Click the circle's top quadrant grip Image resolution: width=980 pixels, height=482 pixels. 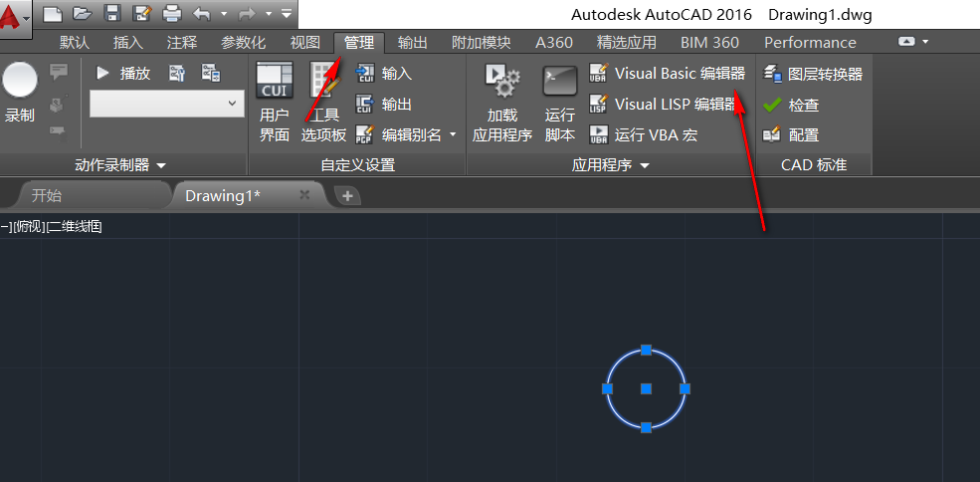pyautogui.click(x=647, y=350)
